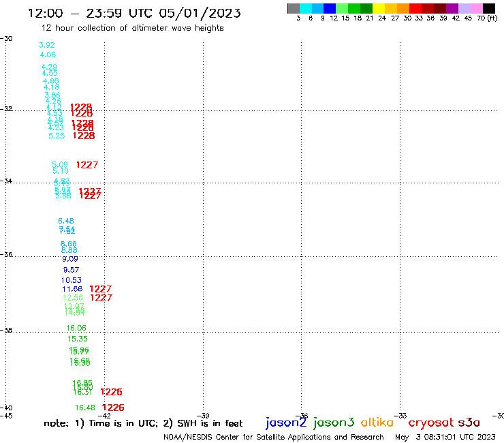Click the jason2 satellite legend label
The width and height of the screenshot is (504, 443).
(x=286, y=423)
